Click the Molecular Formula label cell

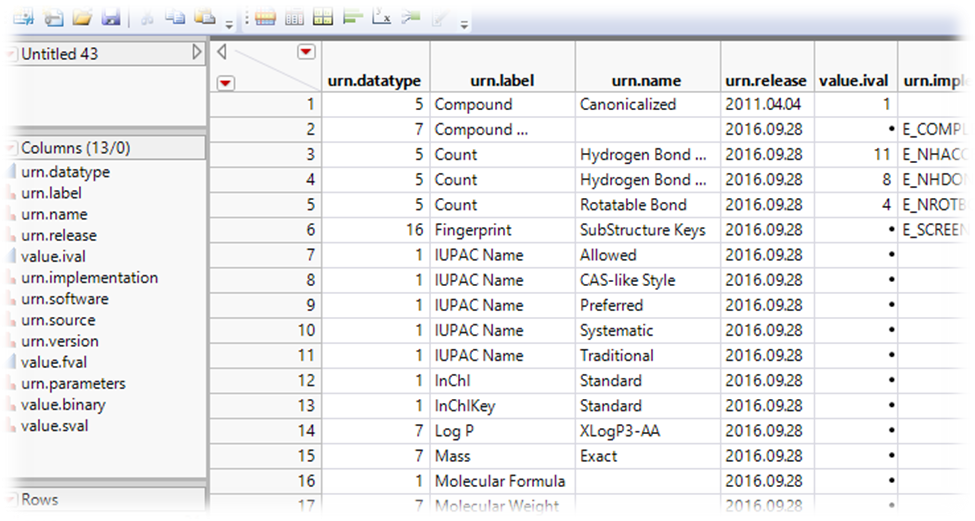point(500,481)
